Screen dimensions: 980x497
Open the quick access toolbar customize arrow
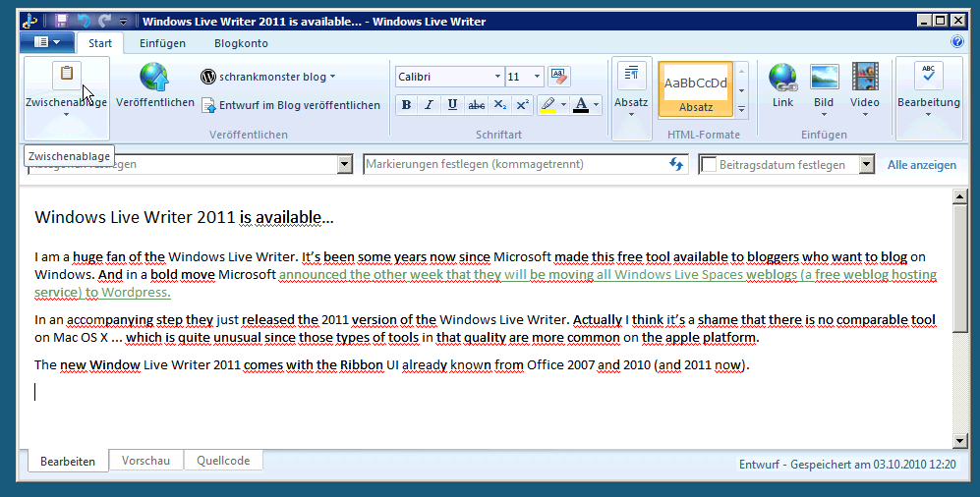(123, 22)
